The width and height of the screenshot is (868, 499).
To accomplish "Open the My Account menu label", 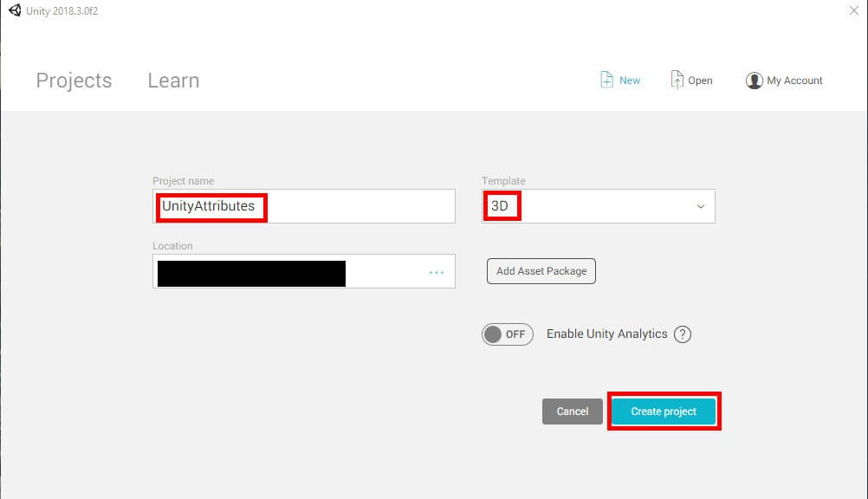I will (x=794, y=81).
